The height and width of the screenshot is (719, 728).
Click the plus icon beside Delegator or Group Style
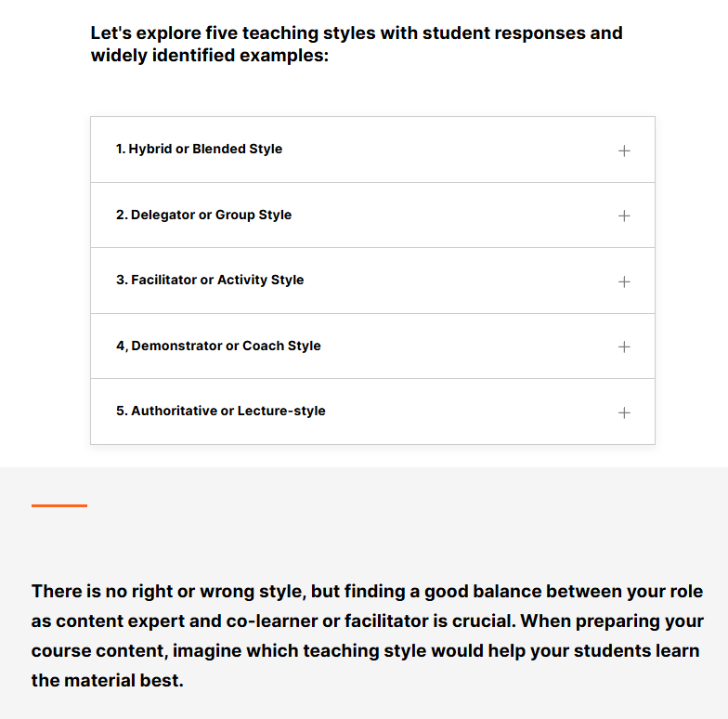point(624,216)
